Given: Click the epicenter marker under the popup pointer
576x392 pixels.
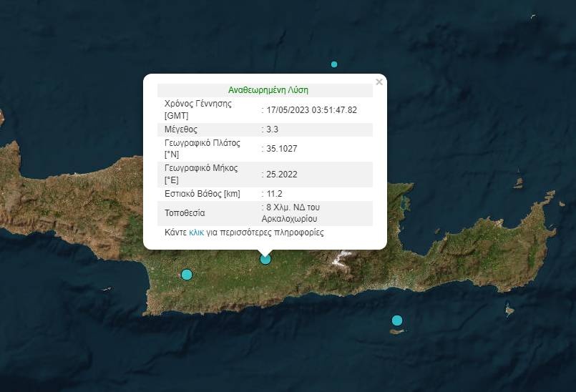Looking at the screenshot, I should [x=265, y=259].
